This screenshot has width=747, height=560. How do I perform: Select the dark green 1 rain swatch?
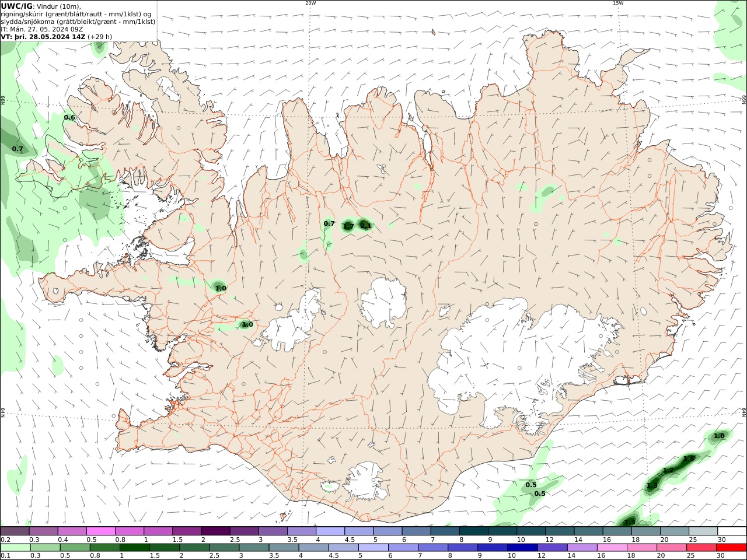tap(135, 548)
